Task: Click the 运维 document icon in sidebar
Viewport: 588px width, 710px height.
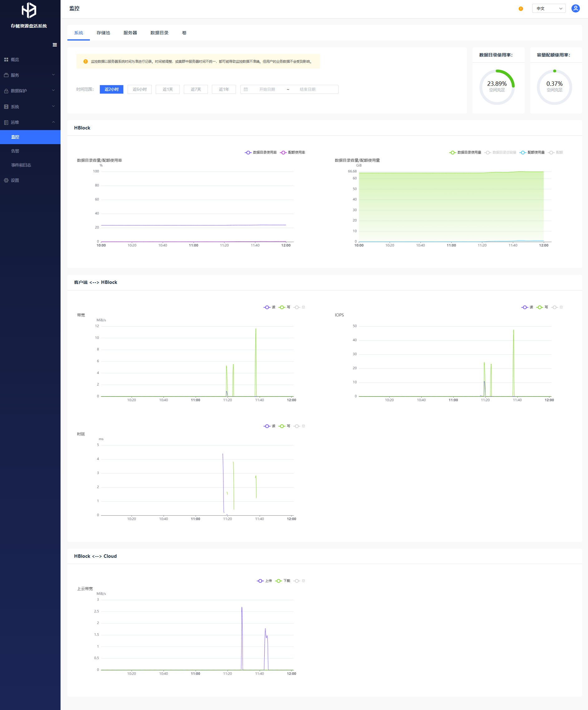Action: tap(6, 122)
